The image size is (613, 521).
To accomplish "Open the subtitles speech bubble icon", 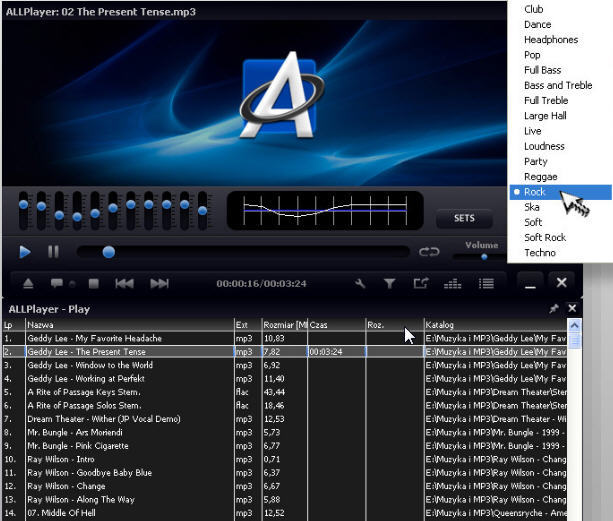I will point(57,283).
